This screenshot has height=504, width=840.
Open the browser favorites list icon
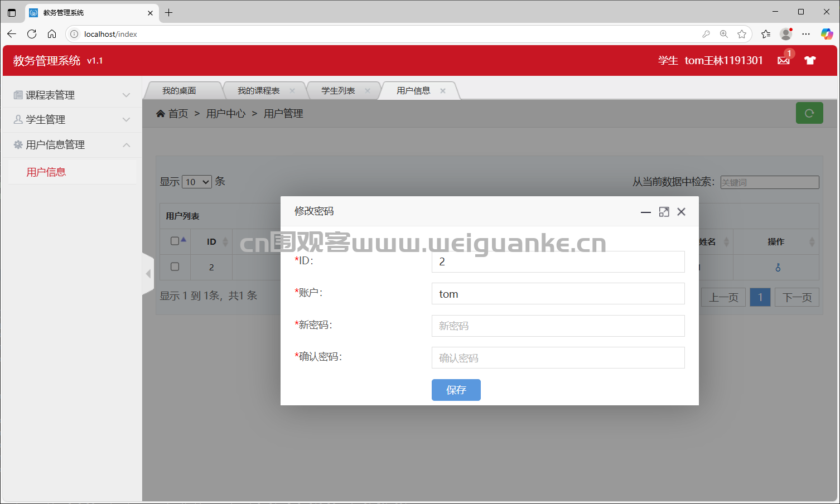766,34
